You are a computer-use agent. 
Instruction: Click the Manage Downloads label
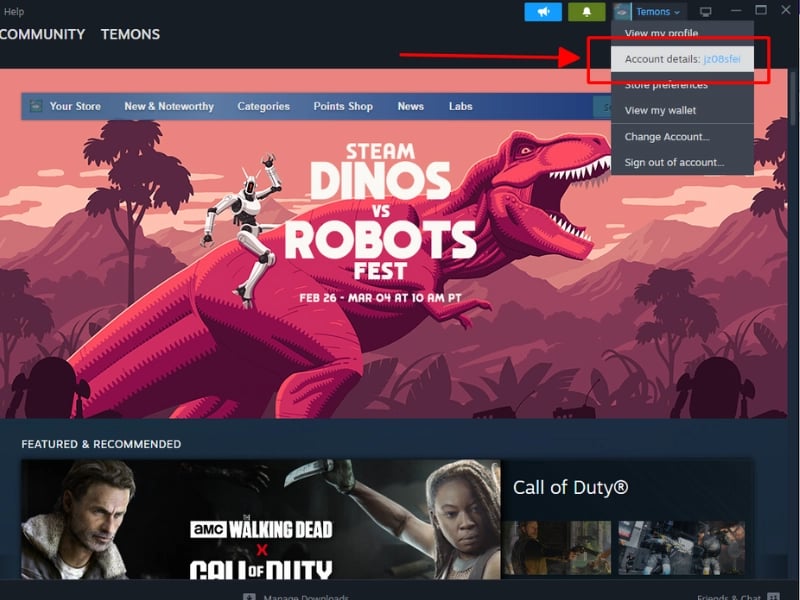306,597
